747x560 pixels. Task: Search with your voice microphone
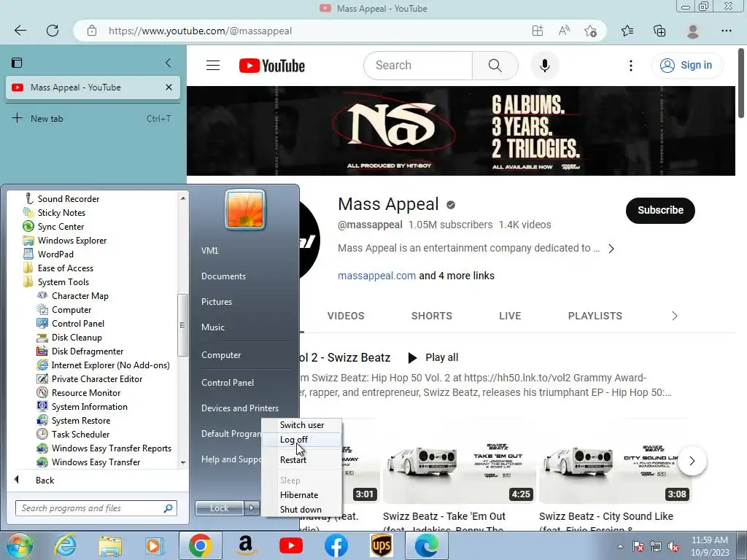(544, 65)
